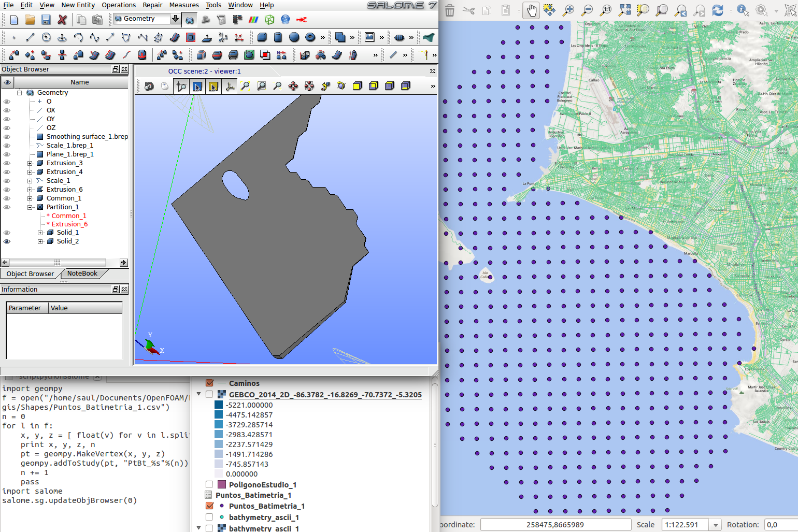The height and width of the screenshot is (532, 798).
Task: Open the Operations menu
Action: click(118, 5)
